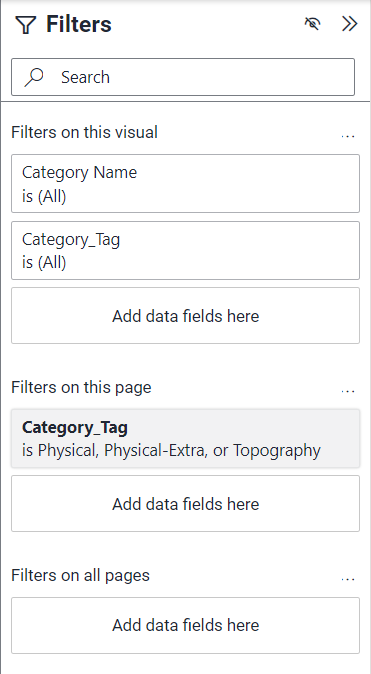Select the Filters on this page heading
Image resolution: width=371 pixels, height=674 pixels.
coord(81,387)
